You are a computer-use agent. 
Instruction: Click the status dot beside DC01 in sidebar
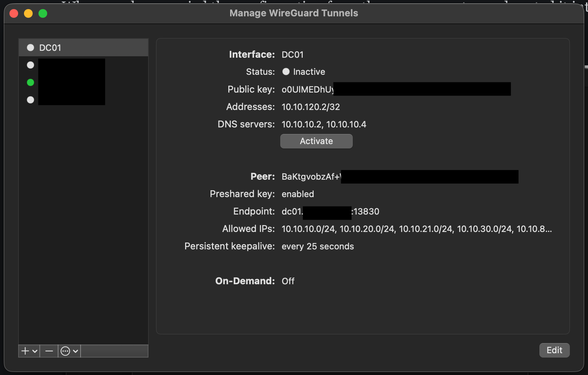30,47
